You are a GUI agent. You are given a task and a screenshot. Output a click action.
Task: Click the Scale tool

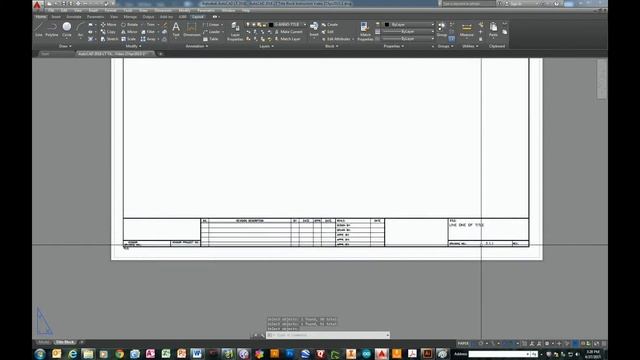[x=129, y=39]
